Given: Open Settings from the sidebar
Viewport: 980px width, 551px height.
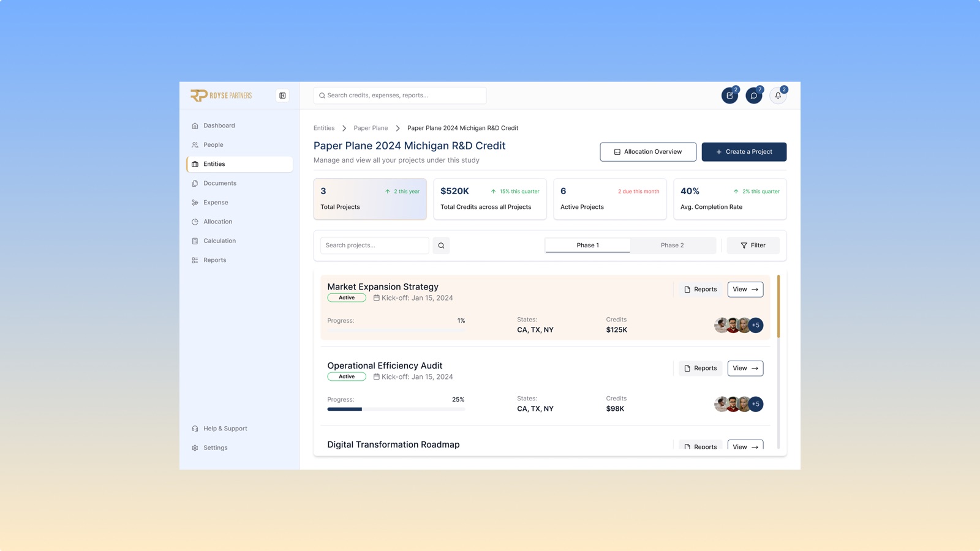Looking at the screenshot, I should point(239,448).
